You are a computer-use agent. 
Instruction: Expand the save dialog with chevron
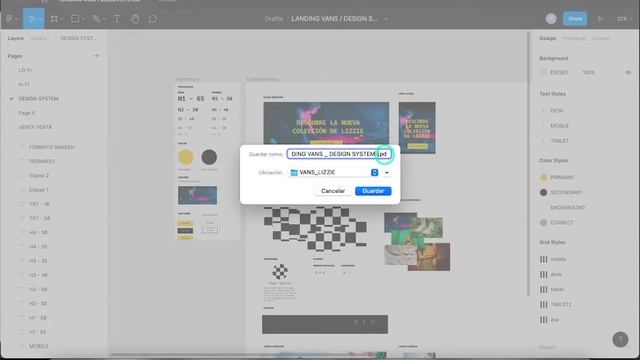(387, 173)
